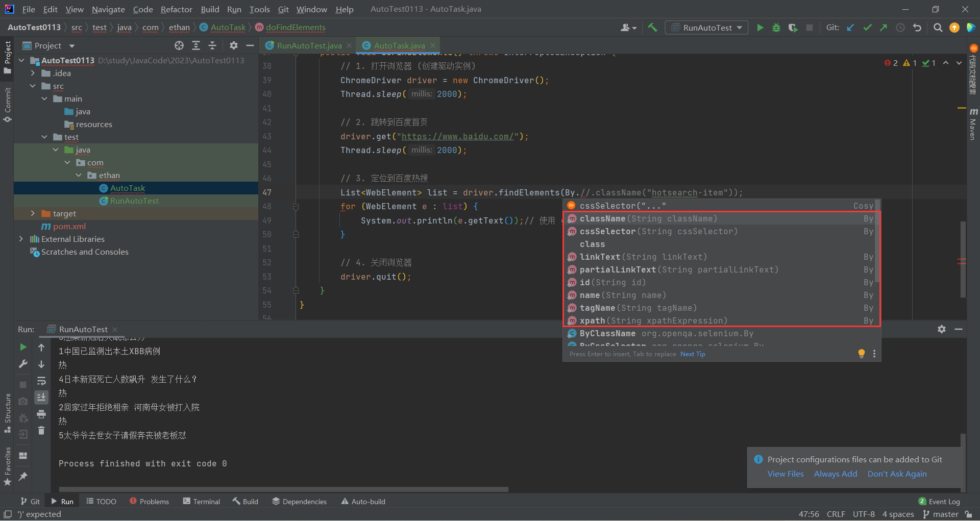
Task: Click Next Tip in completion popup
Action: pos(693,354)
